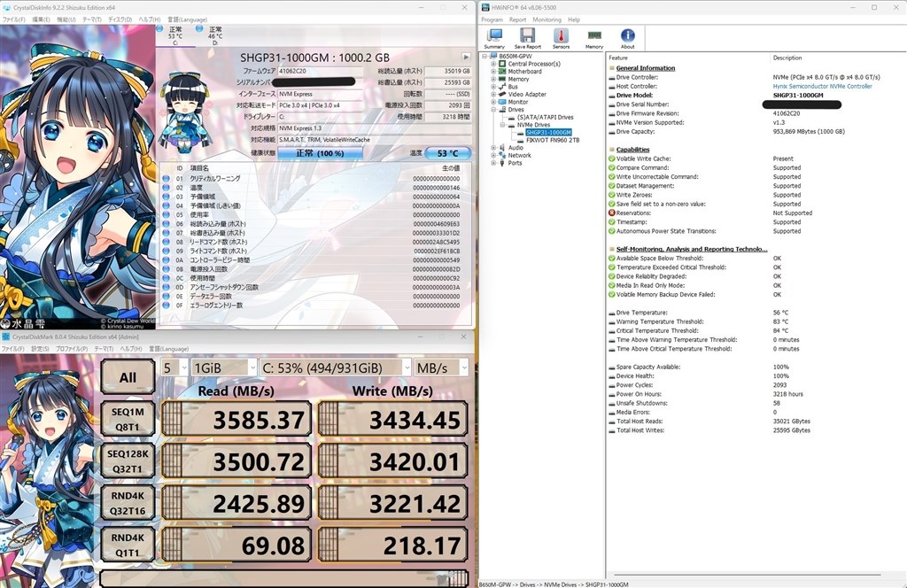
Task: Click the SMART row クリティカルワーニング
Action: click(x=316, y=179)
